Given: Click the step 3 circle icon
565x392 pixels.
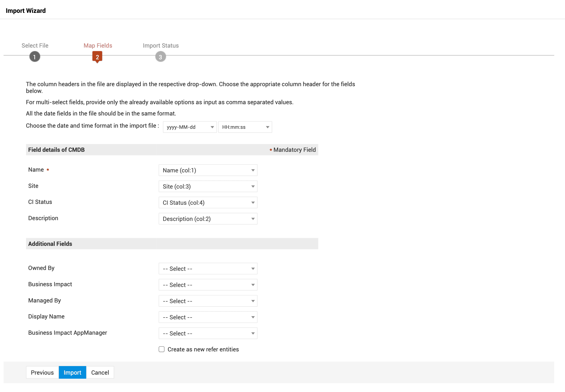Looking at the screenshot, I should tap(160, 57).
